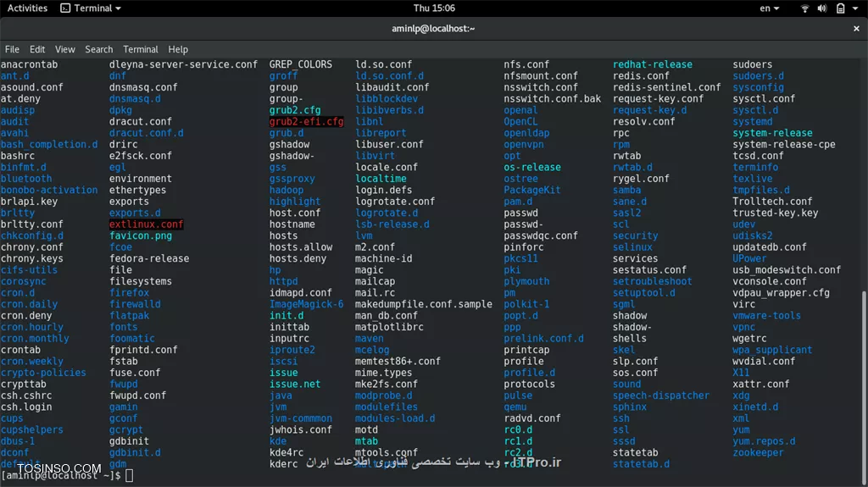This screenshot has height=487, width=868.
Task: Click the cron.monthly entry
Action: [34, 338]
